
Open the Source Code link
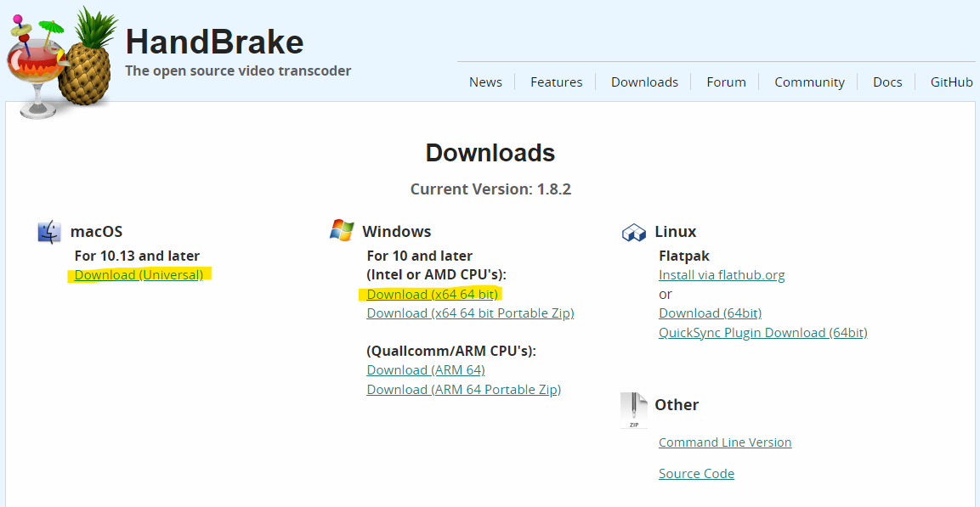(696, 474)
